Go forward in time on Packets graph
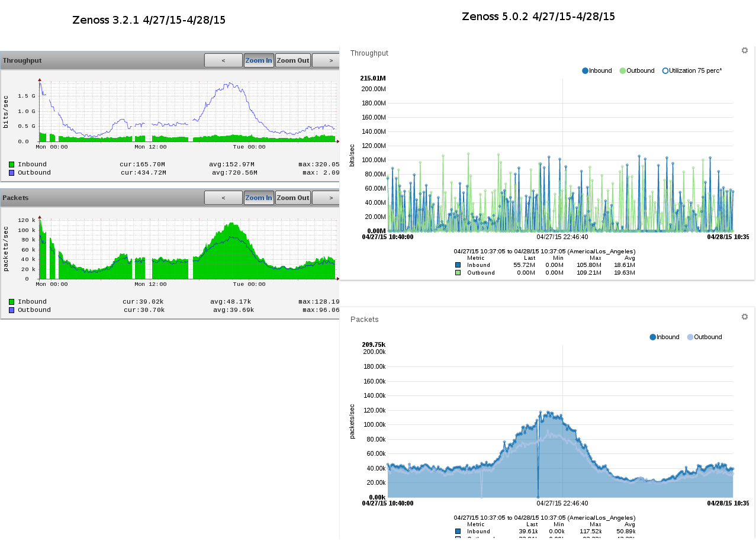Screen dimensions: 756x541 (x=326, y=198)
